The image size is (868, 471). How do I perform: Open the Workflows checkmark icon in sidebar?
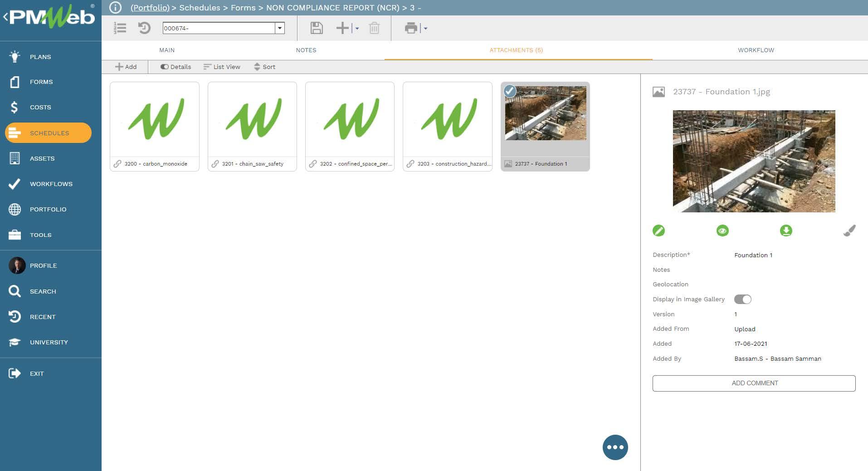coord(15,184)
